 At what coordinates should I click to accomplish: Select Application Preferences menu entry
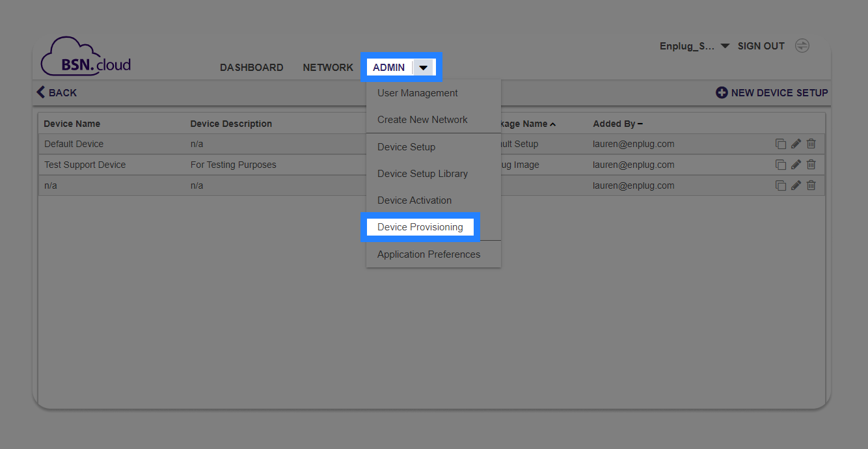[429, 254]
